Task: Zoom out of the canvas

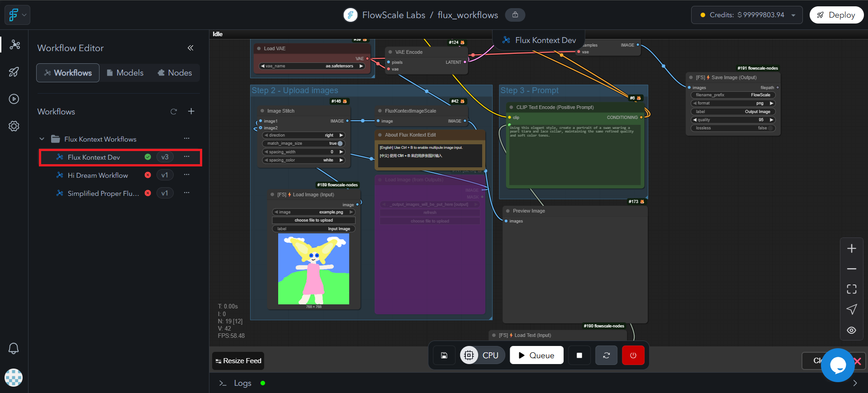Action: 852,269
